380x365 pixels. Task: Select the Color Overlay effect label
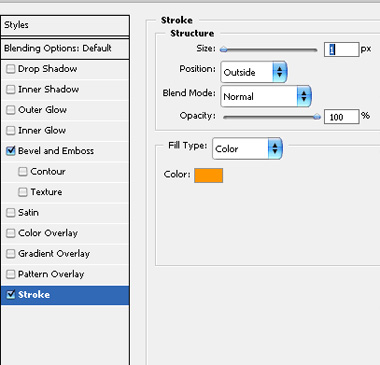(x=48, y=233)
